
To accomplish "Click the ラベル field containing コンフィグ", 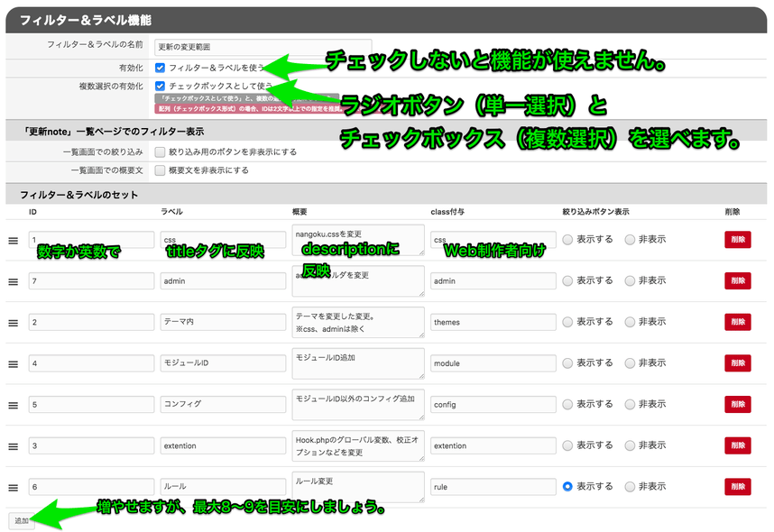I will (223, 404).
